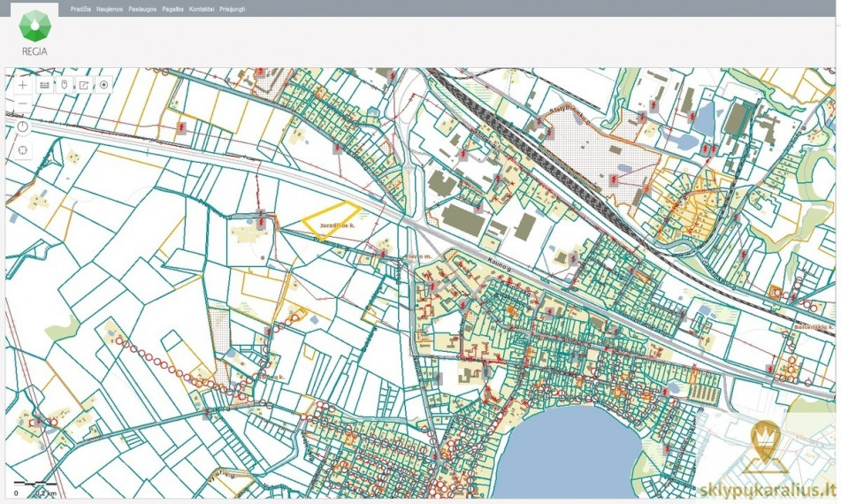Activate the circular target layer tool
The width and height of the screenshot is (841, 504).
click(x=104, y=85)
